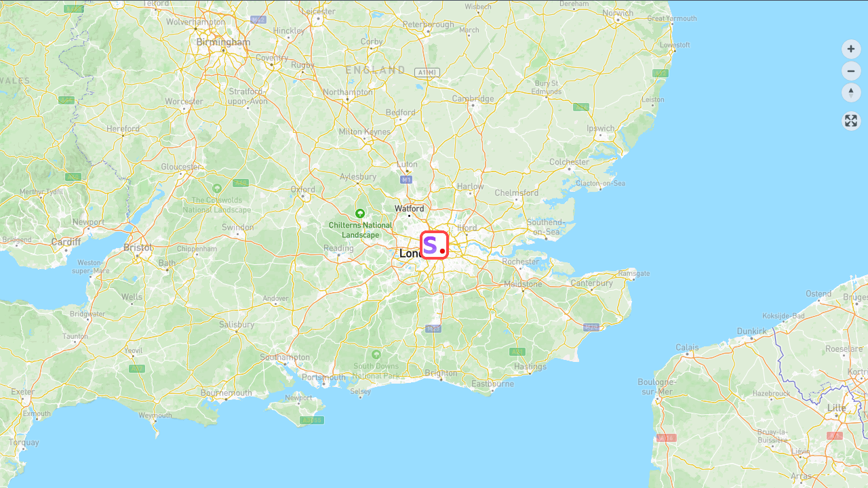Click the A1(M) road shield
This screenshot has height=488, width=868.
[428, 72]
